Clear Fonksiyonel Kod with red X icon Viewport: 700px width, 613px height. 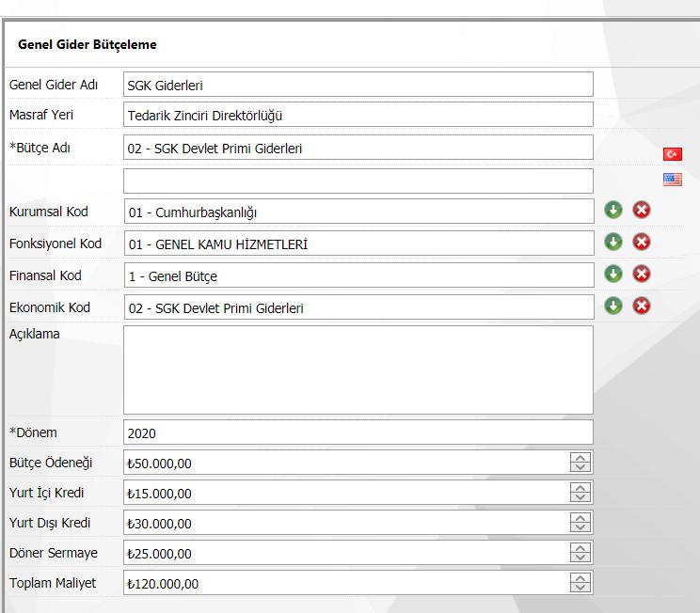point(642,243)
